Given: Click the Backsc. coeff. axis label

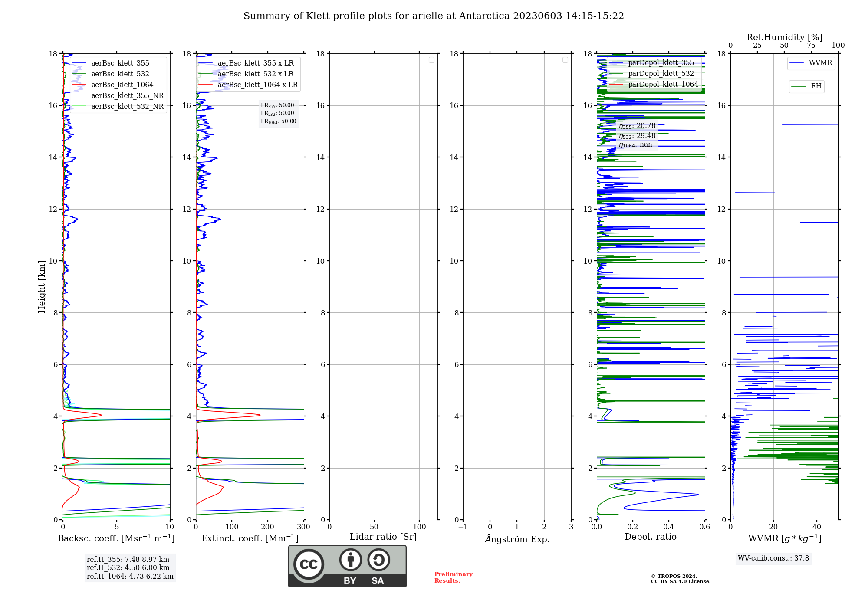Looking at the screenshot, I should pos(116,538).
